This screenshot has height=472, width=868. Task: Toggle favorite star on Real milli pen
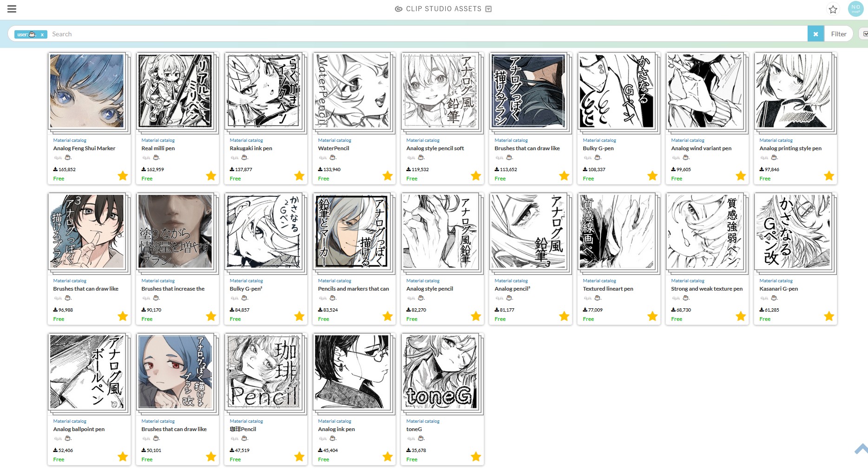click(x=211, y=176)
